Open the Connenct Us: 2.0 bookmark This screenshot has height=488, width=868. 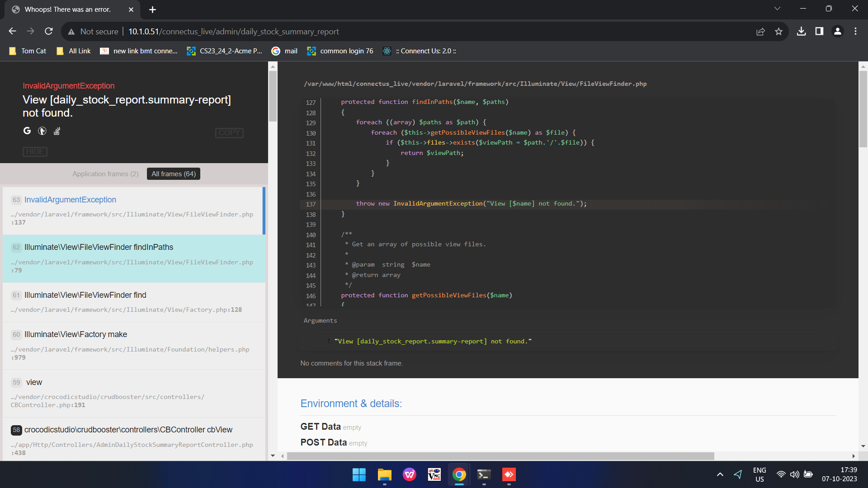click(x=420, y=51)
